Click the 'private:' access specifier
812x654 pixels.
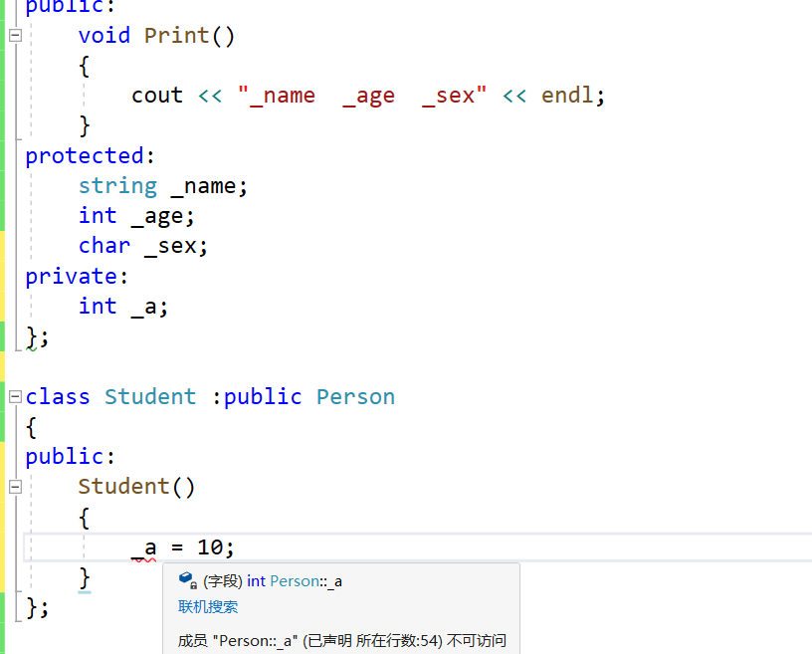pos(76,276)
